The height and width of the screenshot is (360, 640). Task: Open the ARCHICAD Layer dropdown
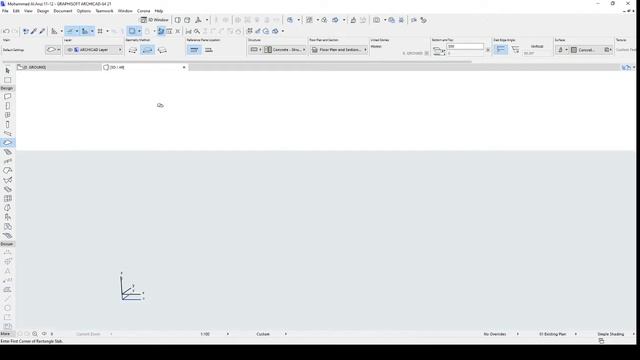coord(94,50)
